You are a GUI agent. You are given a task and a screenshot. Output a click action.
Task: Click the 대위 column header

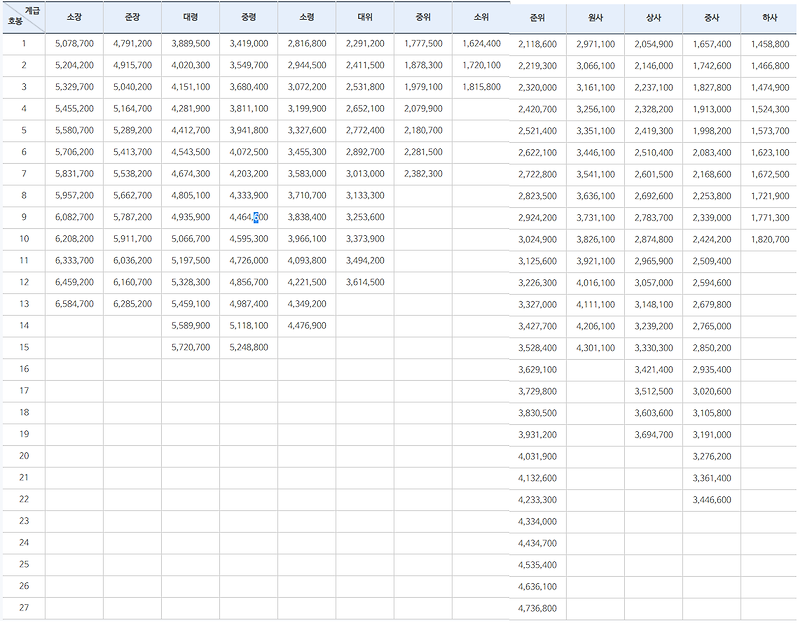click(x=365, y=17)
